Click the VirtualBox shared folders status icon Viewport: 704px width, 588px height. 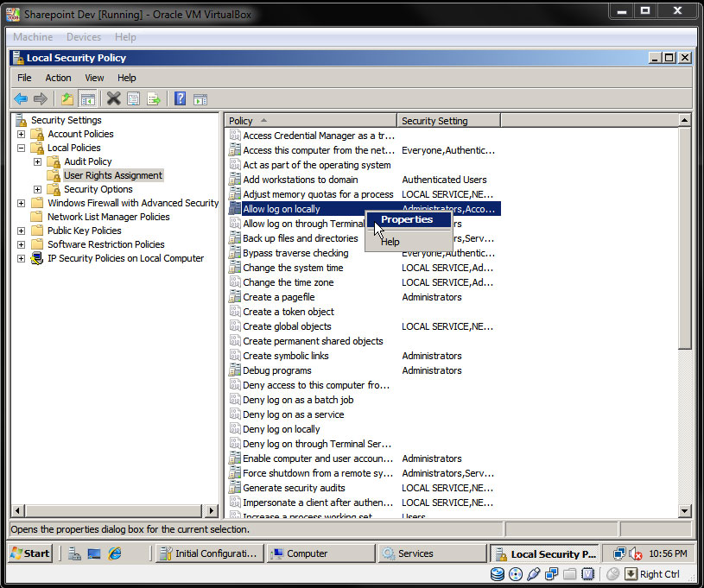570,574
